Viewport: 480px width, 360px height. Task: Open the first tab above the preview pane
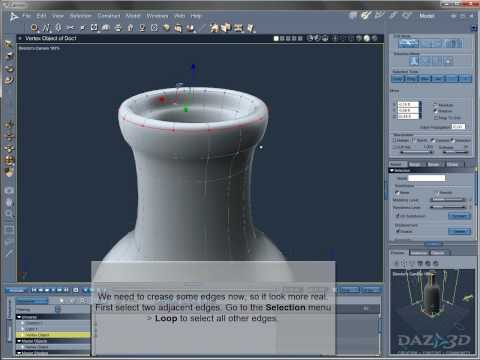399,253
